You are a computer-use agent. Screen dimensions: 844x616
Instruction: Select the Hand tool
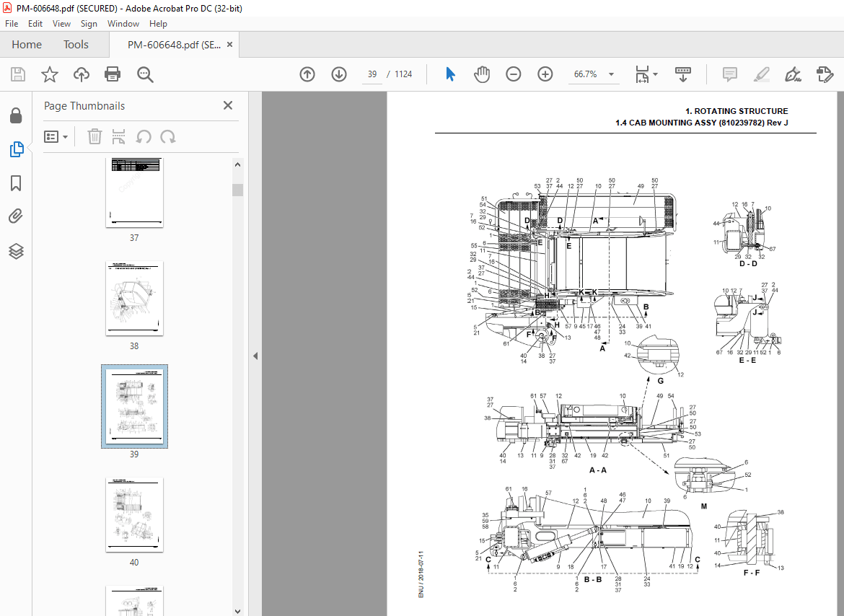coord(482,74)
